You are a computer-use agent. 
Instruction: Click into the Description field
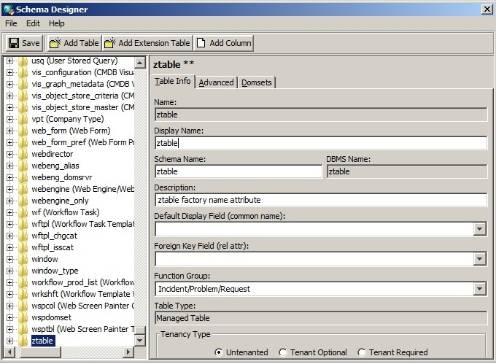(321, 200)
